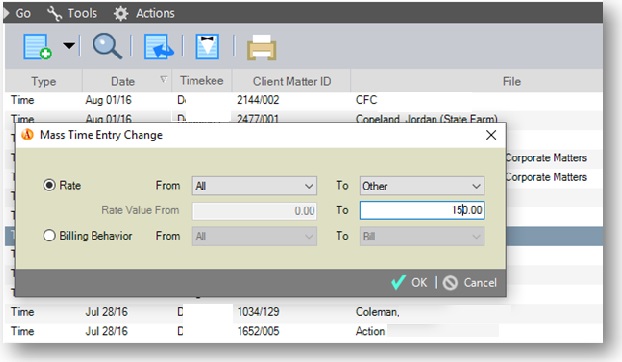Click the Action file cell
622x362 pixels.
[x=371, y=331]
